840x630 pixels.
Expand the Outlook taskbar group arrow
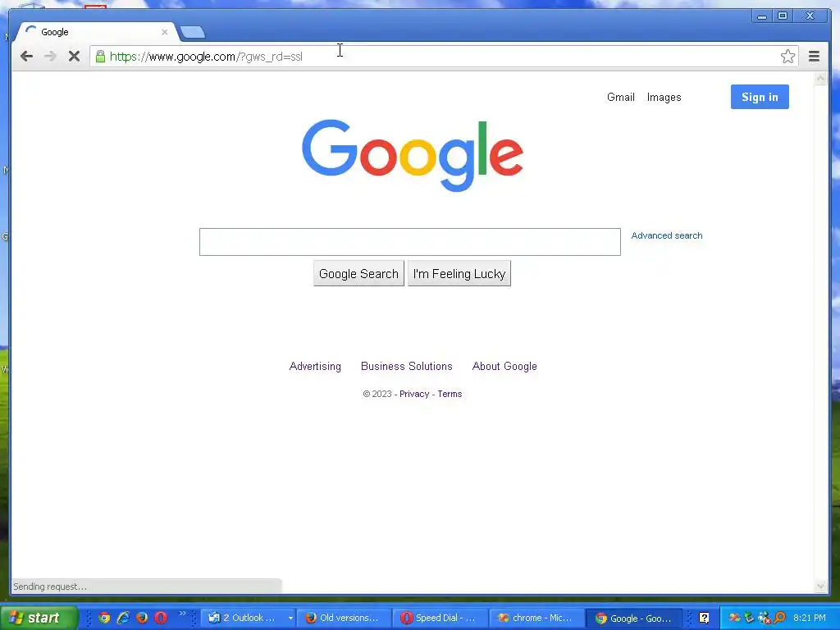[290, 618]
